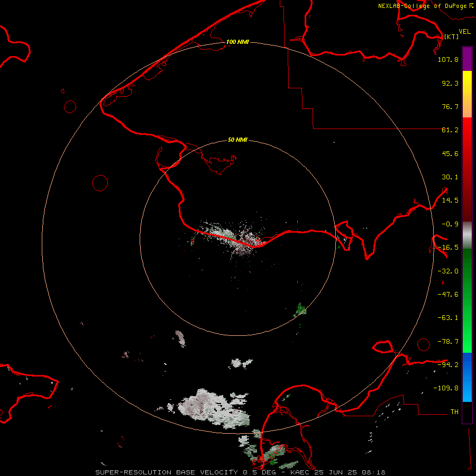Click the 100 NMI range ring label
The height and width of the screenshot is (476, 476).
tap(237, 42)
